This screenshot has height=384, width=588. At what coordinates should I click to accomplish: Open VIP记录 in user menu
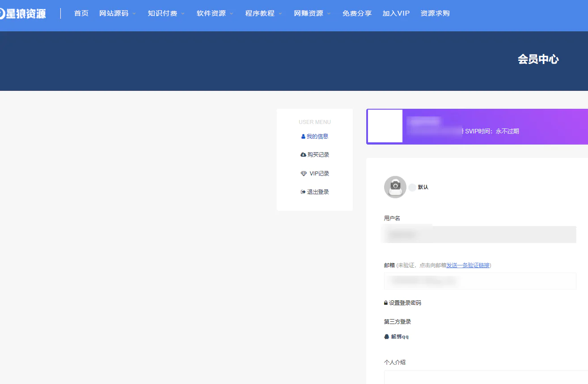coord(319,174)
